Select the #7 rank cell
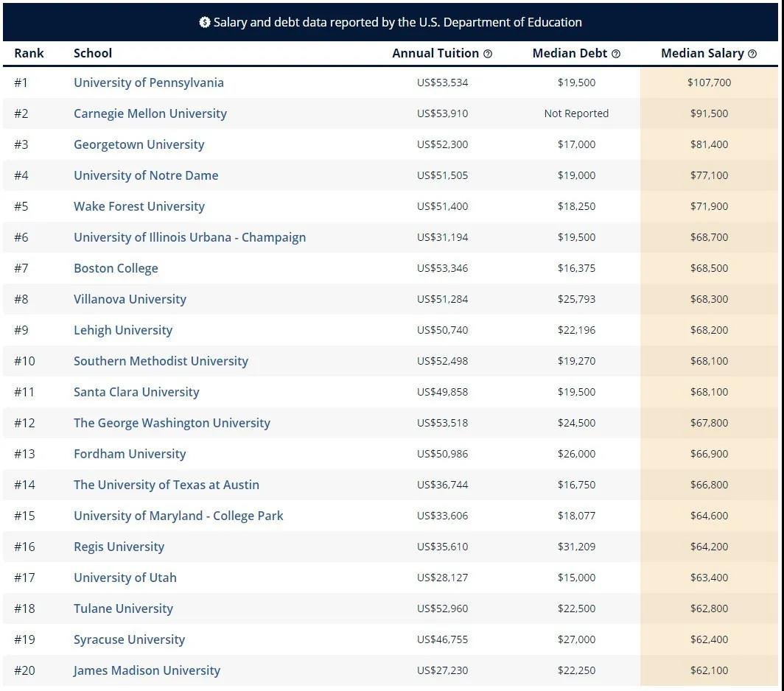This screenshot has height=691, width=784. pos(21,268)
